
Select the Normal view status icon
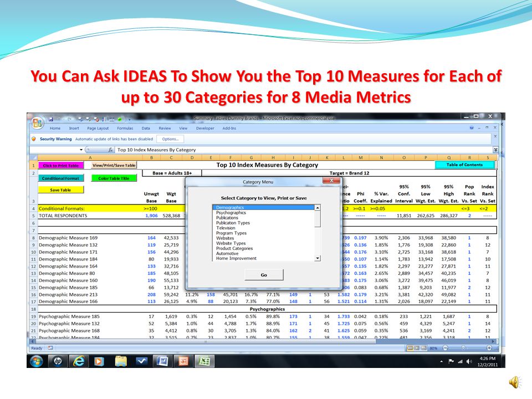point(410,348)
